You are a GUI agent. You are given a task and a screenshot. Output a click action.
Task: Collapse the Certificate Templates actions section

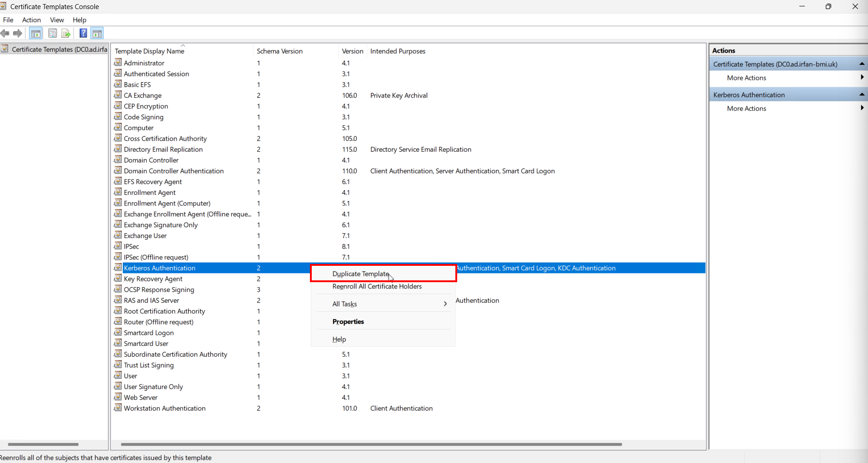pos(862,64)
